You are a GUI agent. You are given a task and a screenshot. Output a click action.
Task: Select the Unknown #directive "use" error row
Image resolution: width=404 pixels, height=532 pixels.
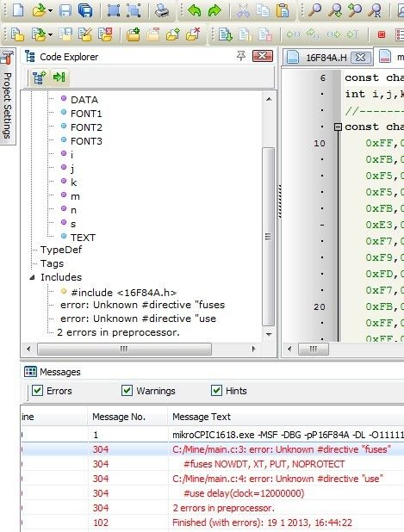click(x=213, y=479)
